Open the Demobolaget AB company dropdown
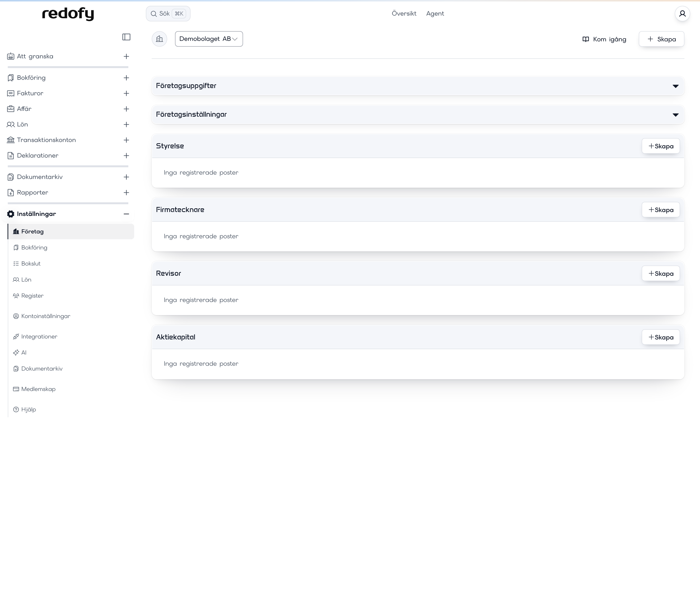The width and height of the screenshot is (700, 603). coord(209,39)
